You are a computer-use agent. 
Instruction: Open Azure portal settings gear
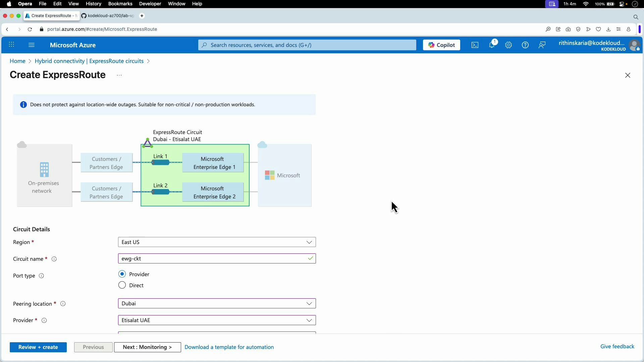coord(508,45)
